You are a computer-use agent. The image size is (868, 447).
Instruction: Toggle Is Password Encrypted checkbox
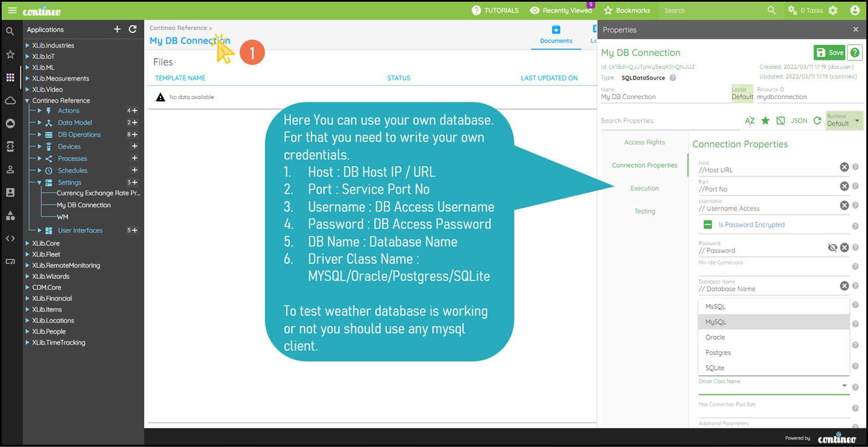[x=707, y=225]
